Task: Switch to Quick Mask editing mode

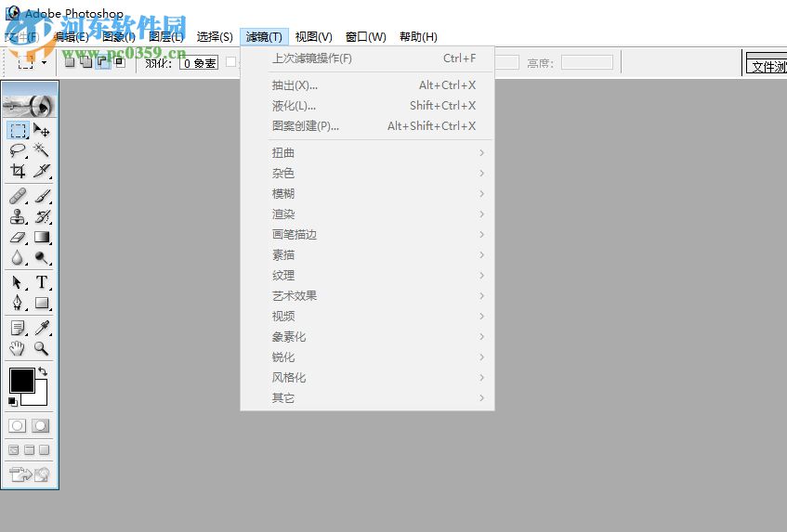Action: coord(41,426)
